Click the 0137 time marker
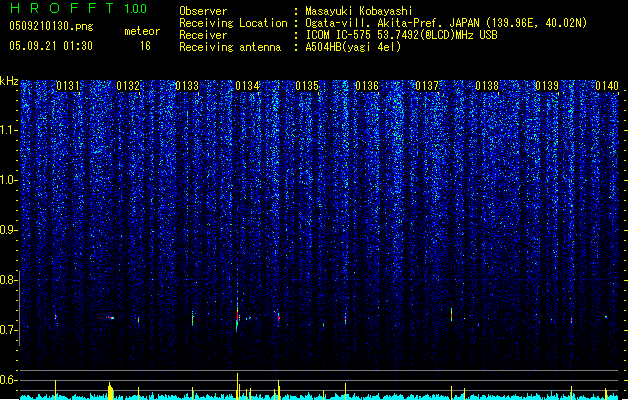 click(x=427, y=86)
